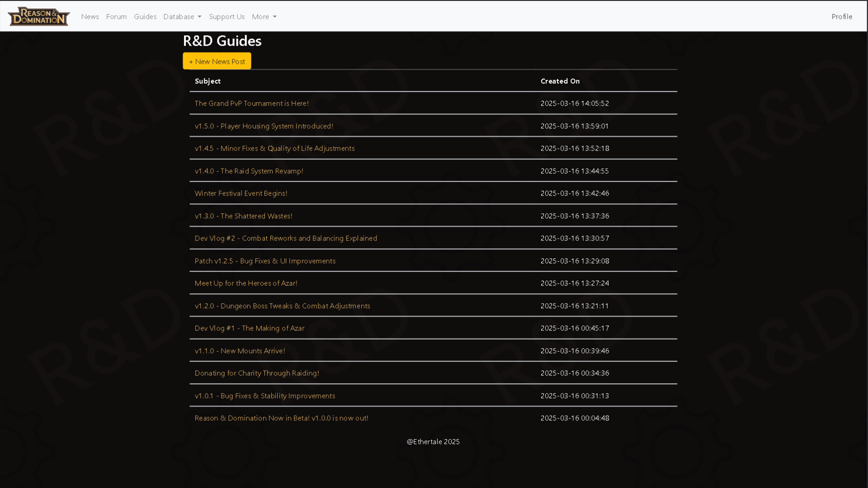This screenshot has width=868, height=488.
Task: Read the v1.5.0 Player Housing System post
Action: click(x=264, y=126)
